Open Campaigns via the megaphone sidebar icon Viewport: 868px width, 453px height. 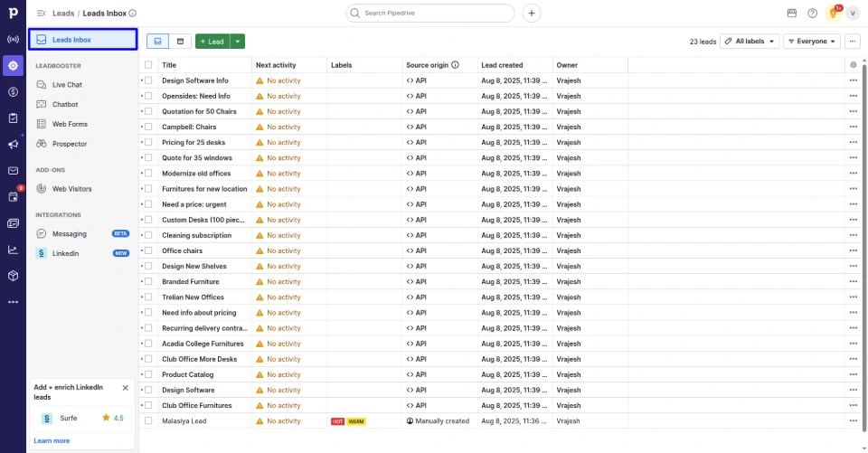[13, 144]
